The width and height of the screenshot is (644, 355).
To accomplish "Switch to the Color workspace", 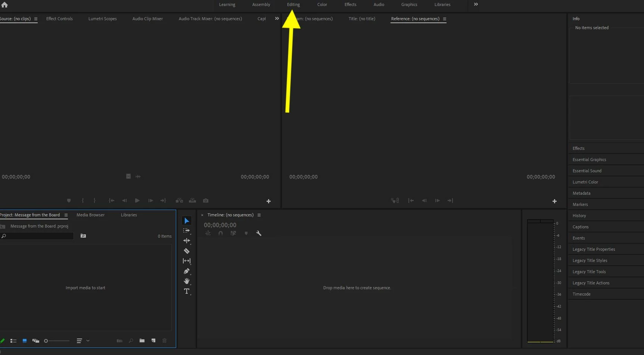I will point(322,4).
